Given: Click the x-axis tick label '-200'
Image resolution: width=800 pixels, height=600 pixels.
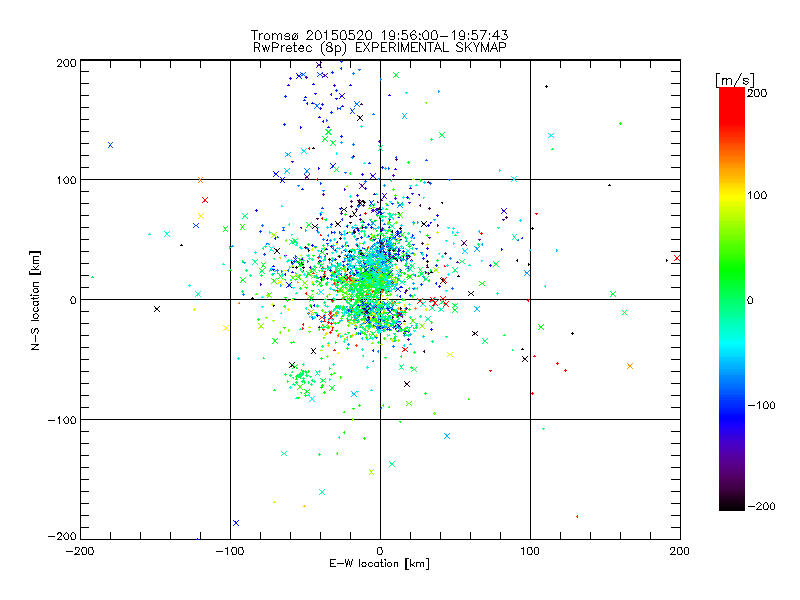Looking at the screenshot, I should tap(81, 551).
